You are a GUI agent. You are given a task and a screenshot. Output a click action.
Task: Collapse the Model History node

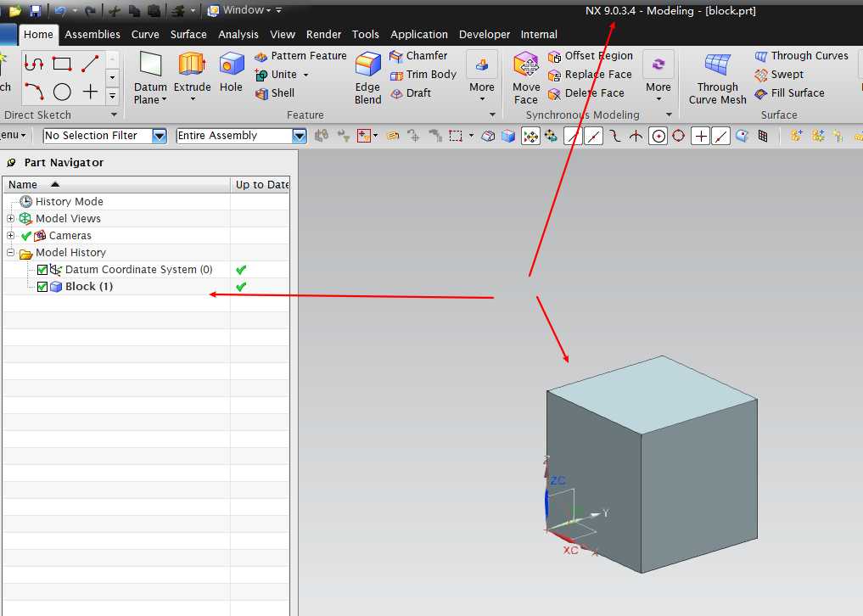[11, 253]
